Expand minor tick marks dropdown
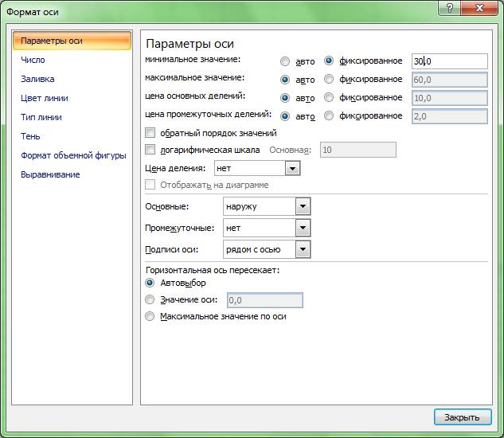Viewport: 504px width, 438px height. 302,229
